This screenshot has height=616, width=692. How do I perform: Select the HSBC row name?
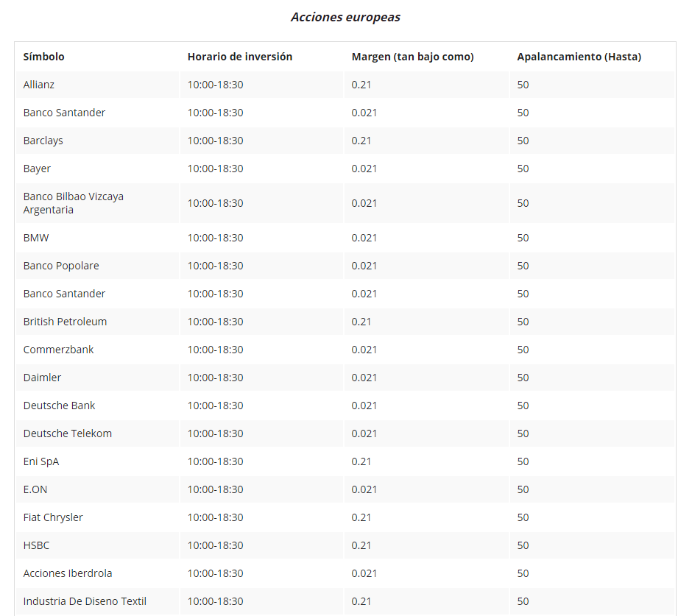pyautogui.click(x=36, y=545)
